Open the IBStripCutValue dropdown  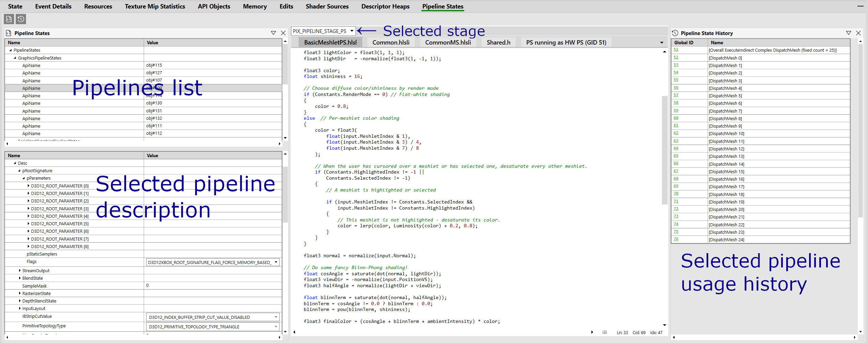coord(213,317)
